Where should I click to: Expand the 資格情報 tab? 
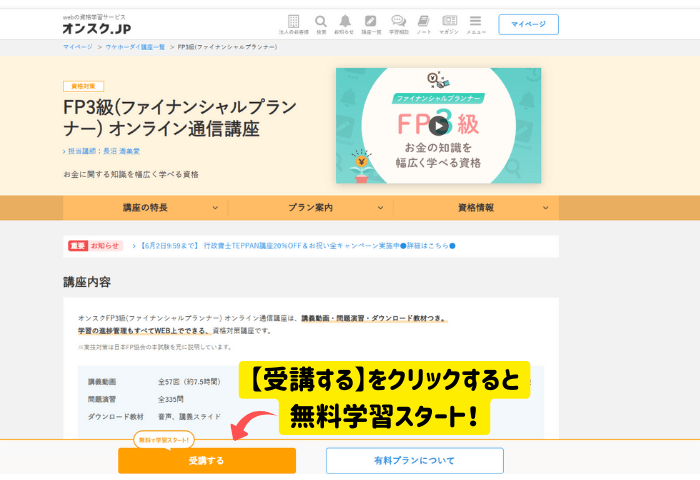pos(476,208)
